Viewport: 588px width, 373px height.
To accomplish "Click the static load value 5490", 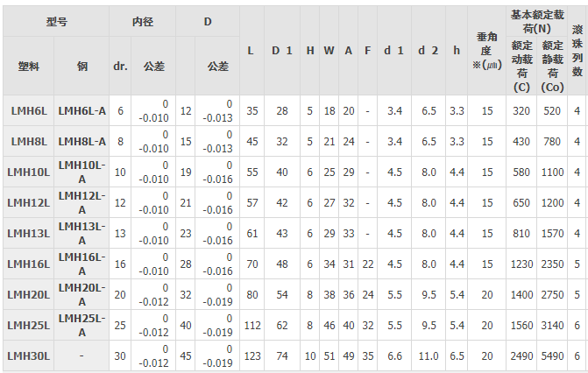I will coord(552,355).
